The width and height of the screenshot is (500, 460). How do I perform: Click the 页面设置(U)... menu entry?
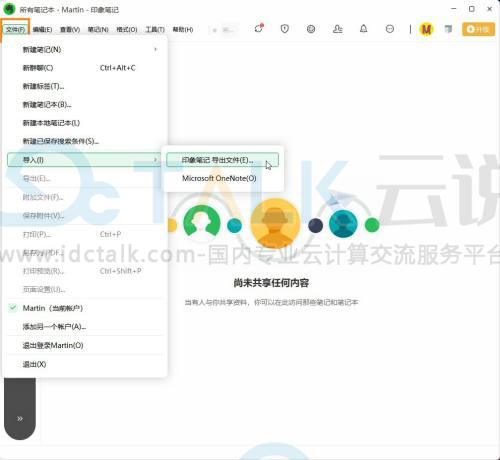[x=84, y=289]
